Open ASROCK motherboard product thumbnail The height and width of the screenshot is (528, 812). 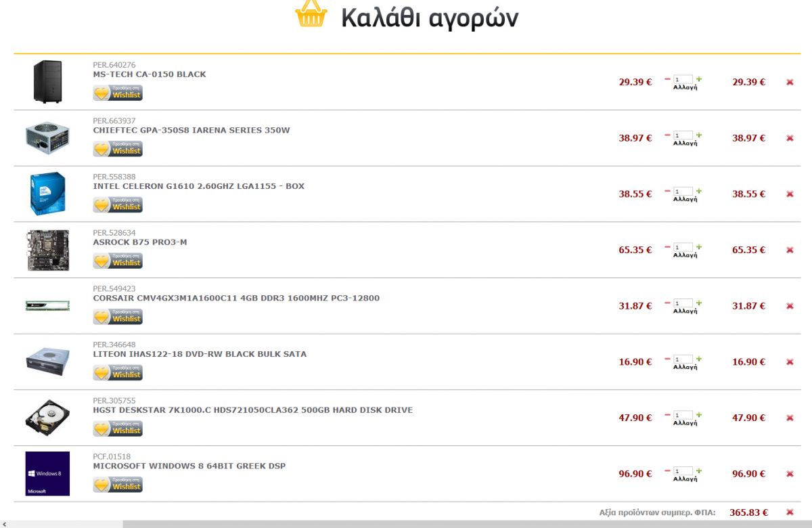click(x=47, y=250)
